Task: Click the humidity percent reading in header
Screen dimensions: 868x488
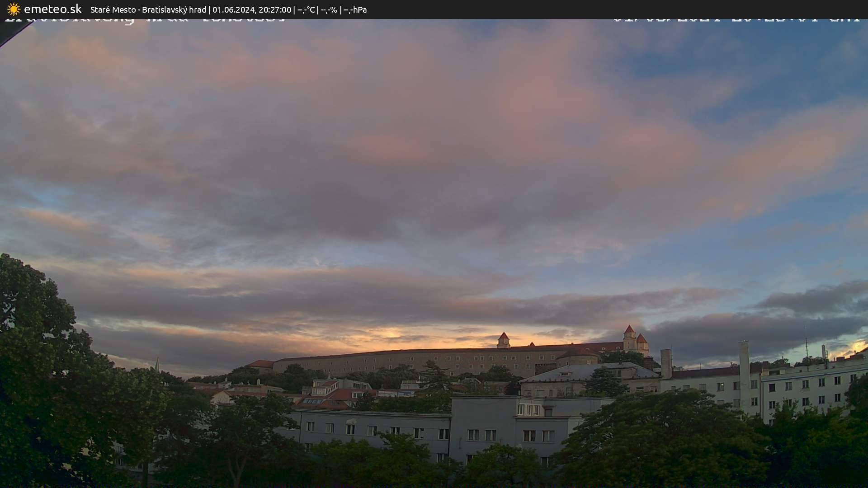Action: (329, 9)
